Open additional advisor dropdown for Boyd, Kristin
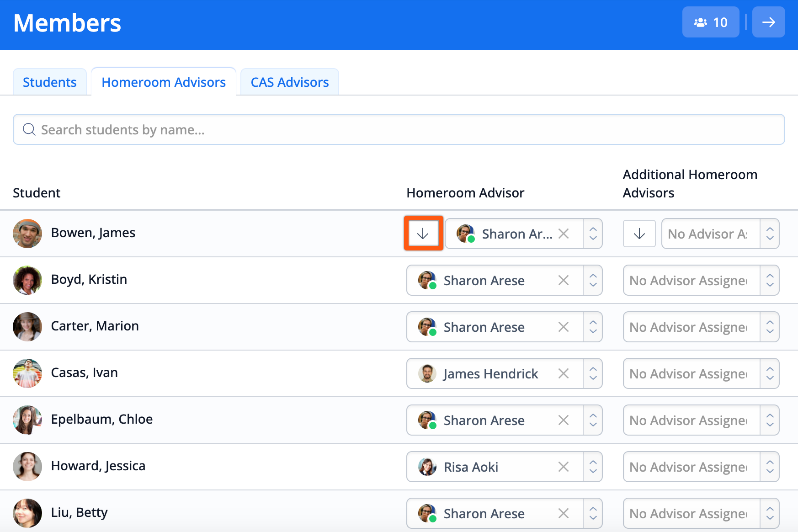Viewport: 798px width, 532px height. [x=770, y=280]
